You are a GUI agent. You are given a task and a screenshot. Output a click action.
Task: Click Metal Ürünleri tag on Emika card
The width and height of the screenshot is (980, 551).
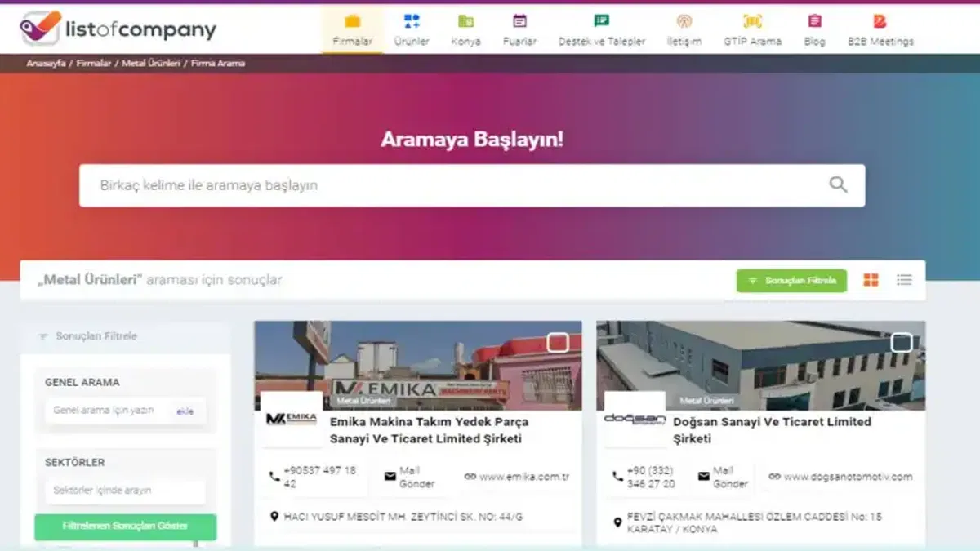363,401
